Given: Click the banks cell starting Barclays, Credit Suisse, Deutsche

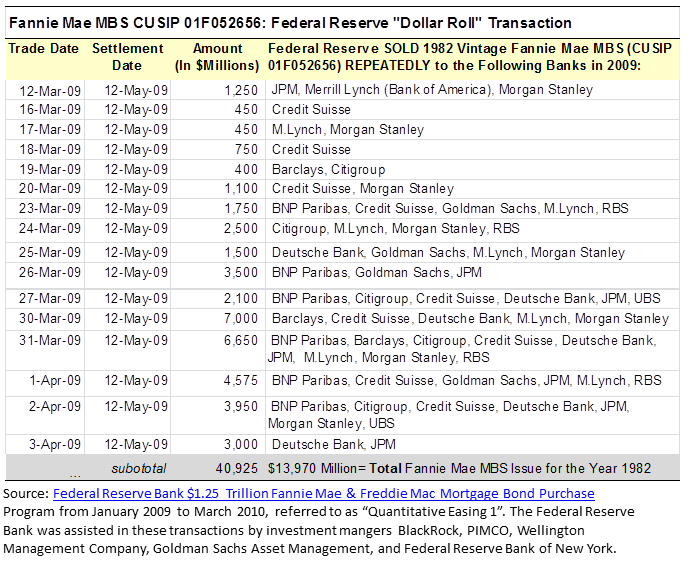Looking at the screenshot, I should 470,319.
